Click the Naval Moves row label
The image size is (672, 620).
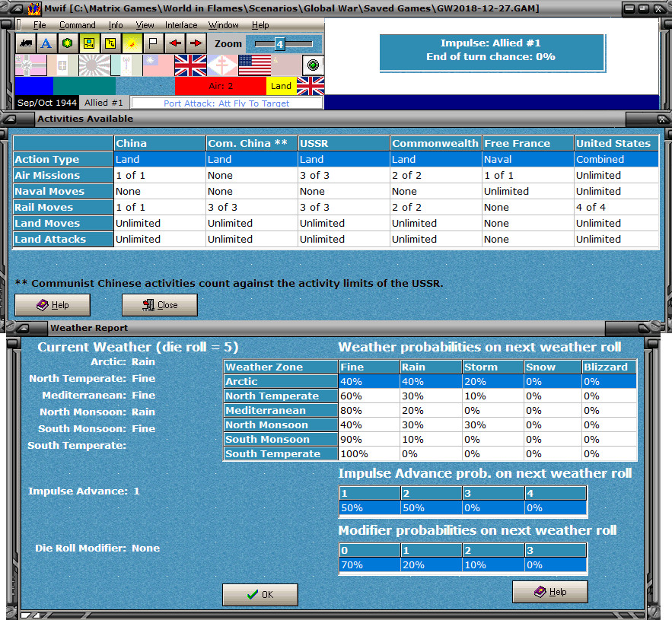coord(63,192)
